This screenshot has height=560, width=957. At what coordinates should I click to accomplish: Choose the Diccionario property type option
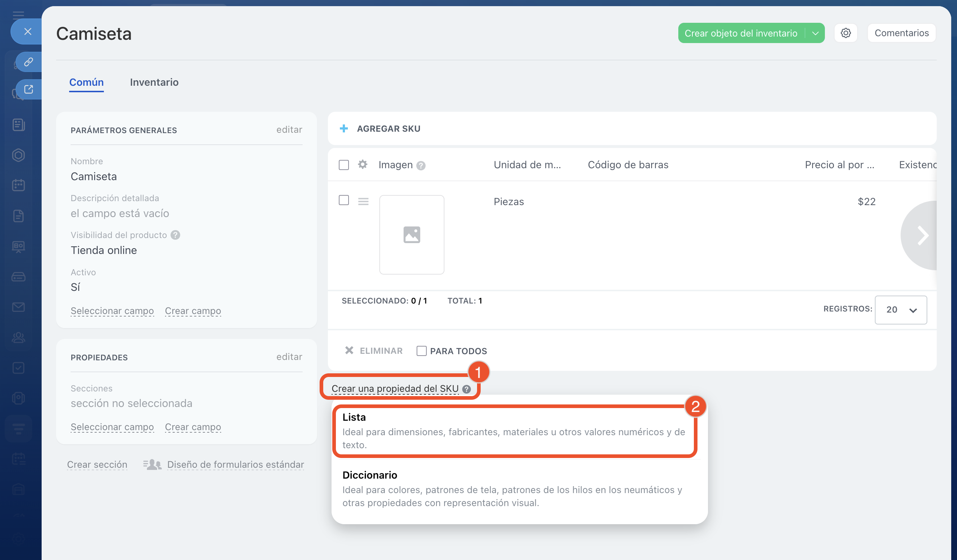pyautogui.click(x=514, y=488)
